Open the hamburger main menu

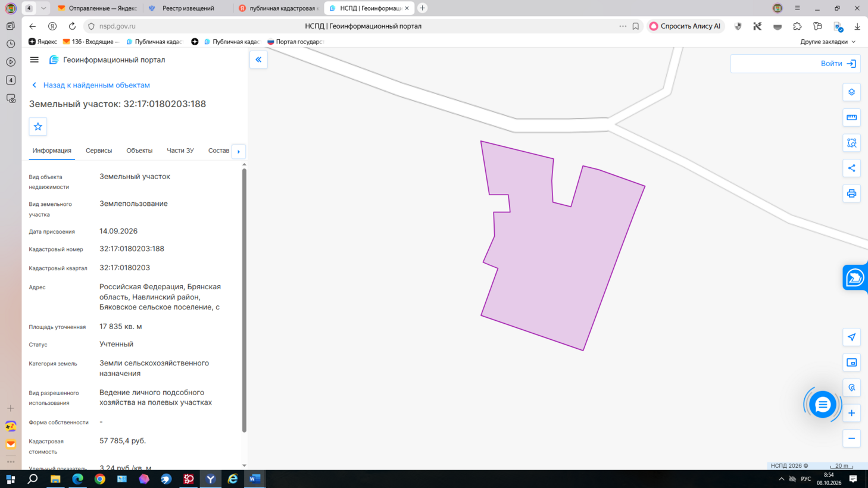coord(35,60)
